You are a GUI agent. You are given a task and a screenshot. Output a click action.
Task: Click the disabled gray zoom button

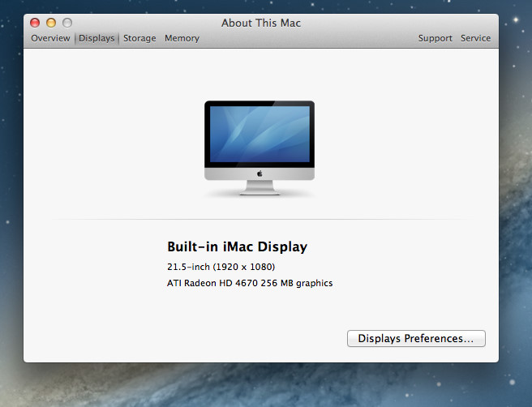67,23
